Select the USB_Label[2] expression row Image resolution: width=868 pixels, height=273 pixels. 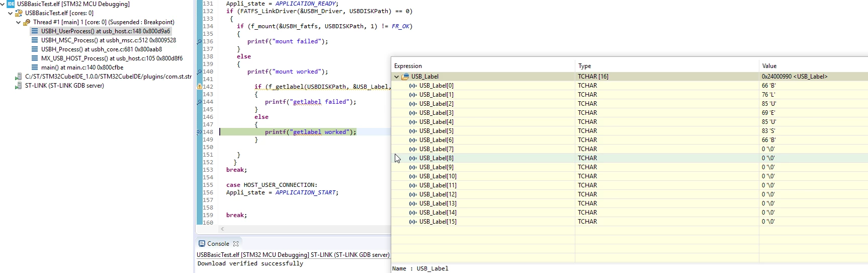click(x=630, y=104)
